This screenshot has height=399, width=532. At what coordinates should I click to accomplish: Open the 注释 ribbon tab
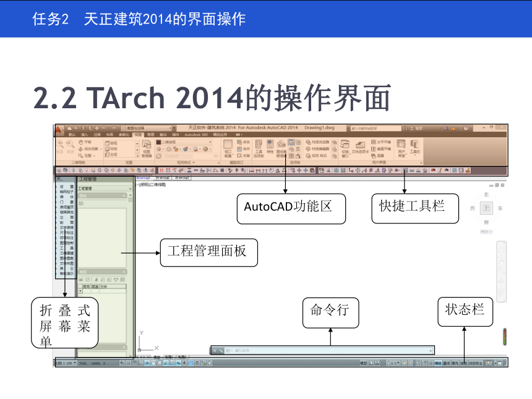[97, 135]
